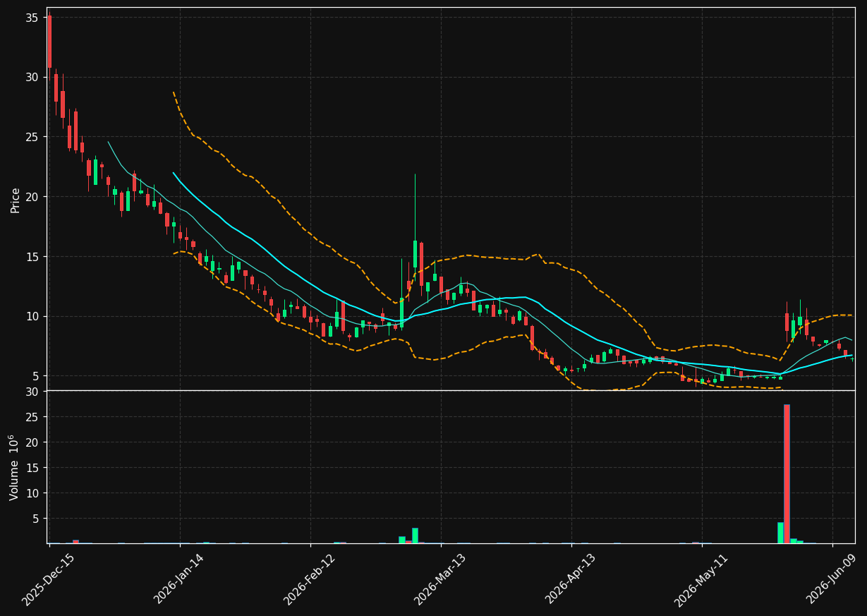The width and height of the screenshot is (867, 616).
Task: Click the Price axis title
Action: pyautogui.click(x=15, y=200)
